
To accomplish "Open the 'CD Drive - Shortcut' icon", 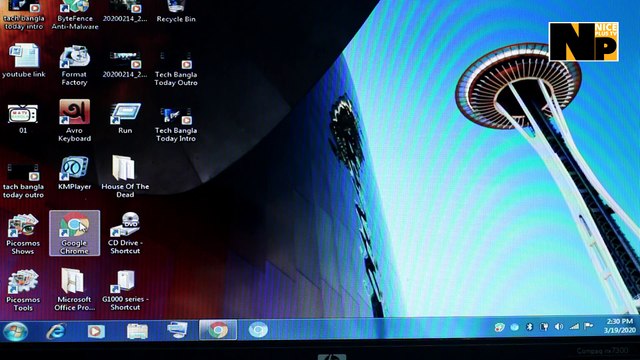I will click(x=125, y=233).
